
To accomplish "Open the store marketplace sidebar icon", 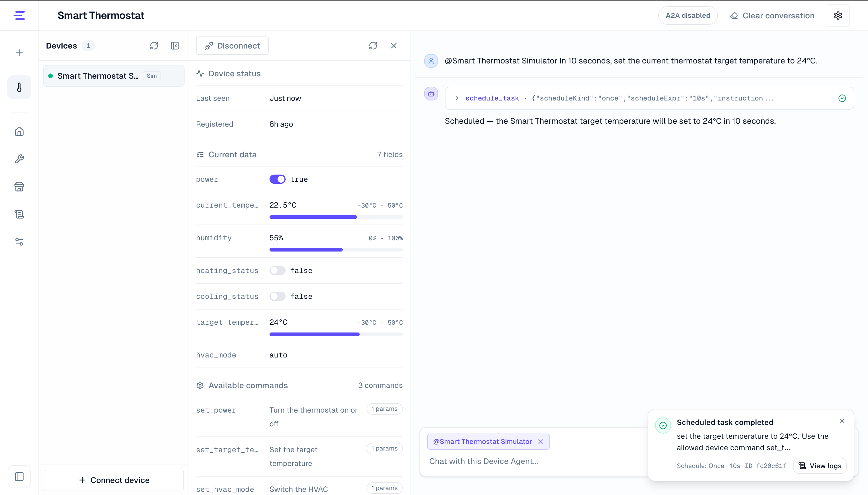I will click(x=19, y=187).
